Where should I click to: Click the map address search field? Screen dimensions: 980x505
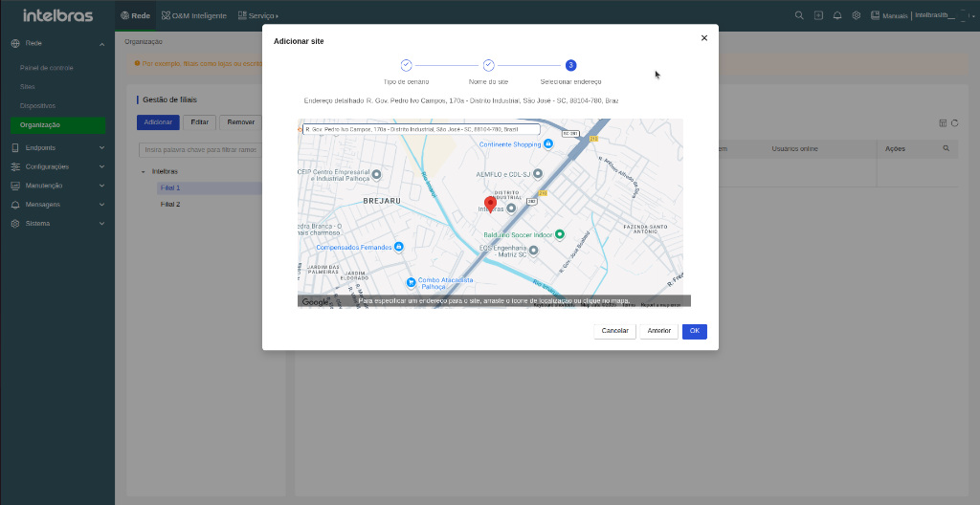[421, 129]
